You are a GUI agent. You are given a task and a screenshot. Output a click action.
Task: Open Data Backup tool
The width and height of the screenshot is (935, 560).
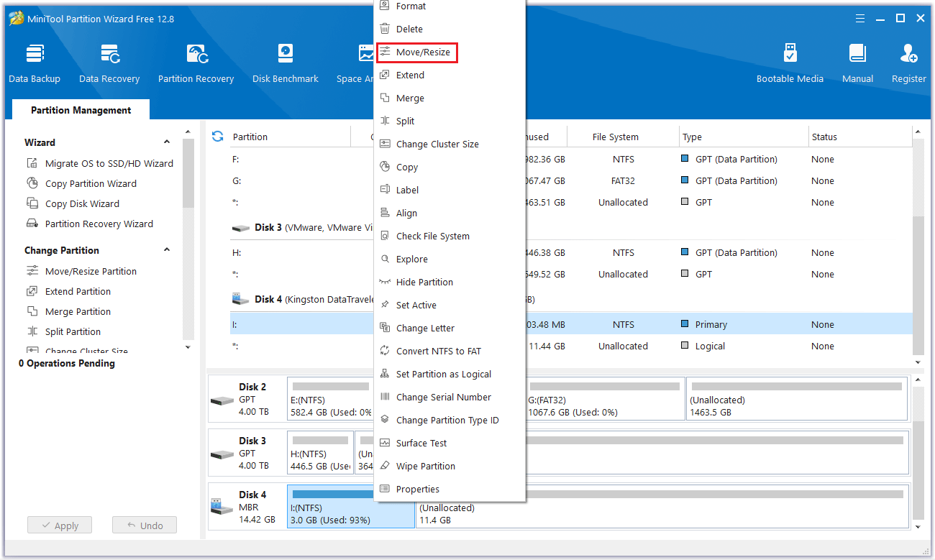[x=35, y=64]
